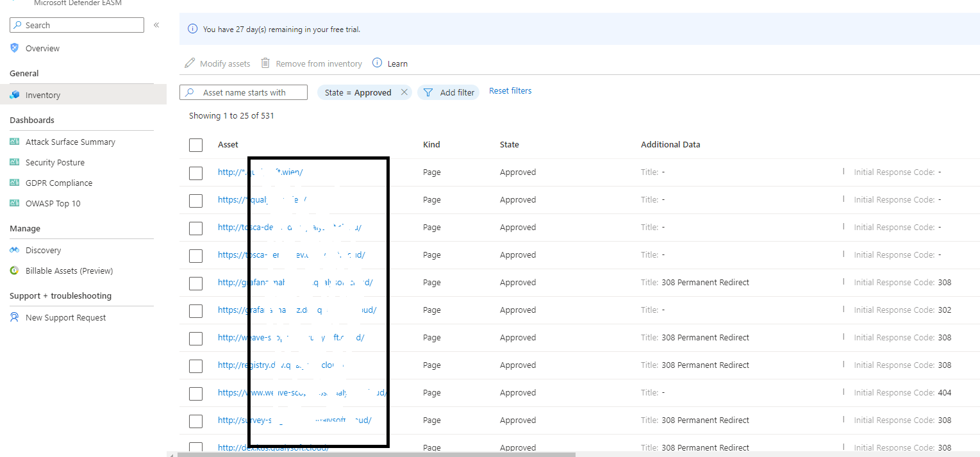Click the sidebar Search box
The image size is (980, 457).
coord(77,25)
